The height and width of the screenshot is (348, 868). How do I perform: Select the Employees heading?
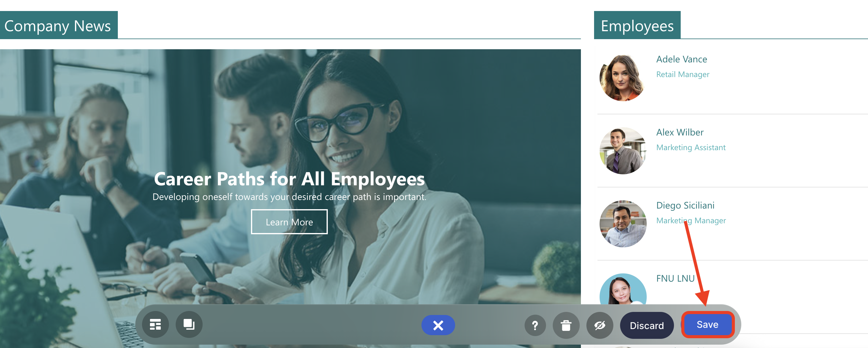(x=637, y=26)
